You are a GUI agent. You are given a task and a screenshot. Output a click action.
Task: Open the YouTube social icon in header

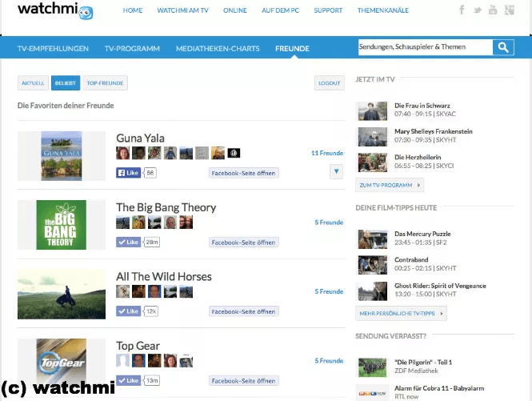493,10
